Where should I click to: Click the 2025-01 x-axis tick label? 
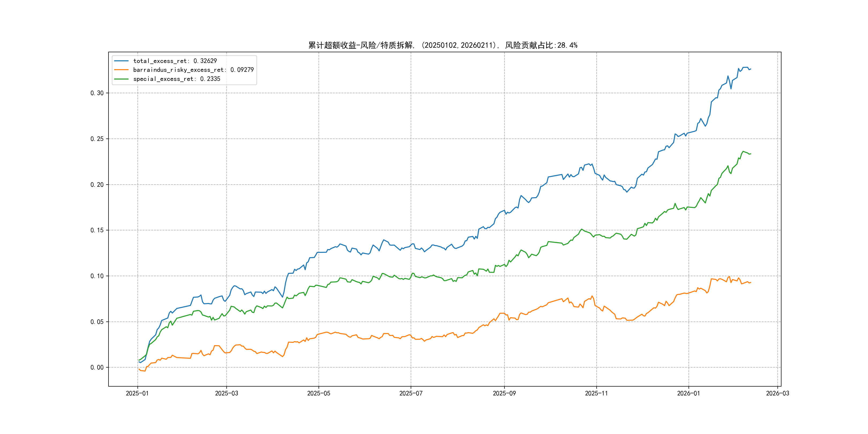137,394
